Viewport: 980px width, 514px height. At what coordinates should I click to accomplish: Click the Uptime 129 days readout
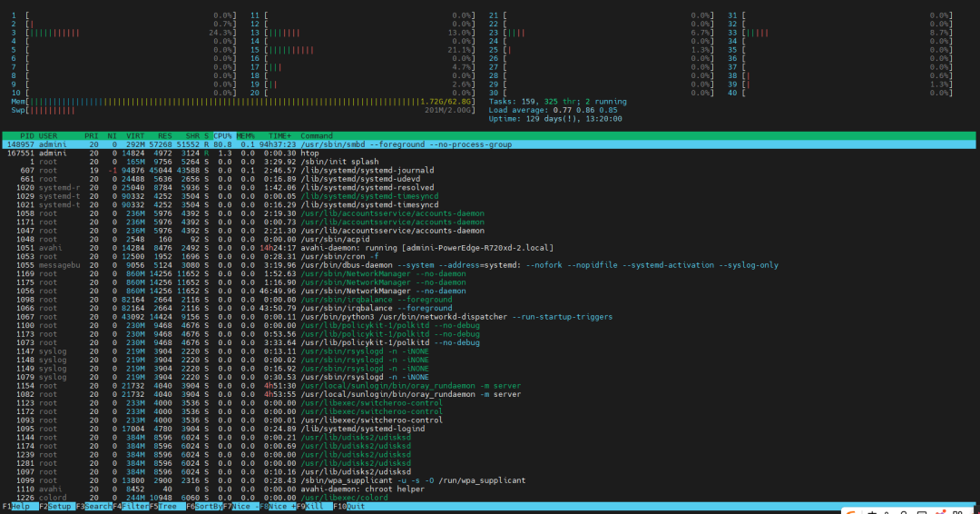pyautogui.click(x=555, y=119)
